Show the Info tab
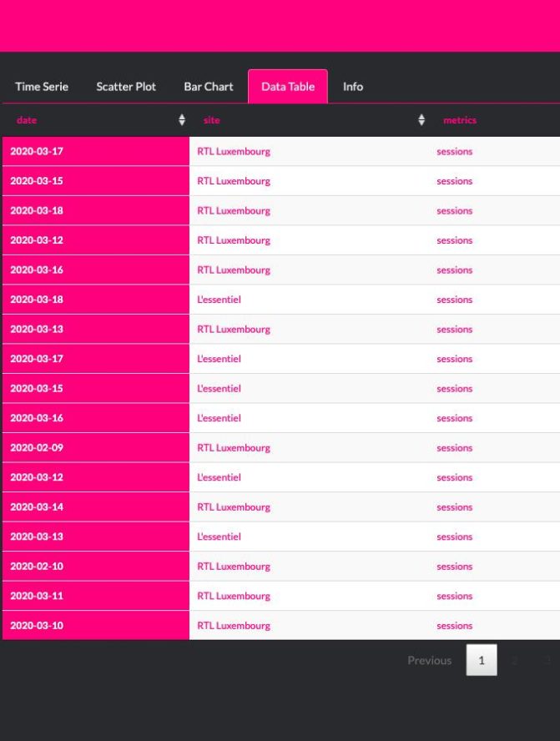The height and width of the screenshot is (741, 560). (x=353, y=87)
